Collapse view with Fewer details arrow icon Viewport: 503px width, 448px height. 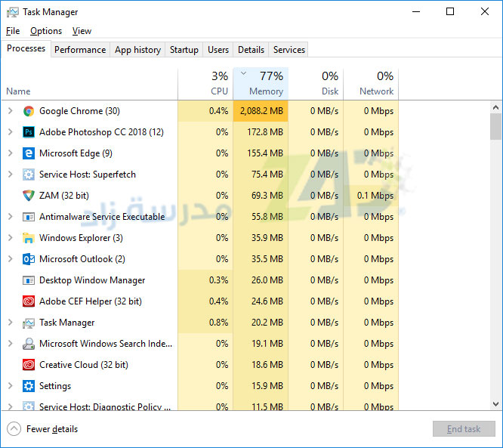pos(14,429)
